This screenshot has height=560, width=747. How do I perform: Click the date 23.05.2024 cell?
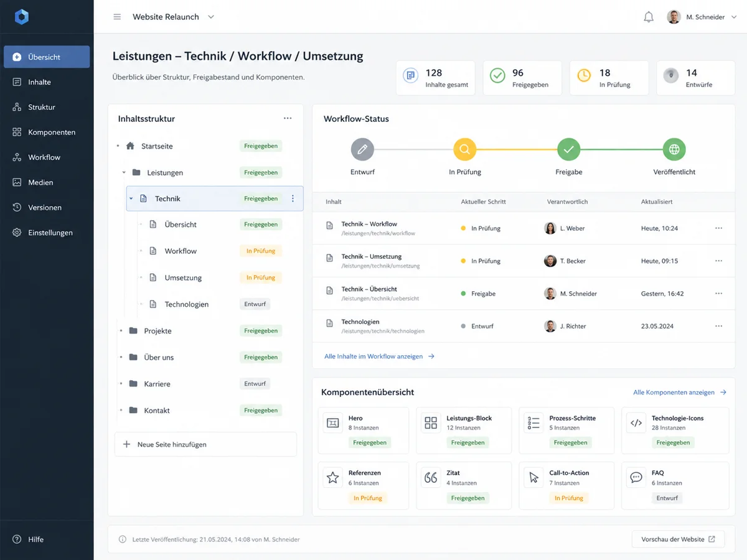[657, 326]
